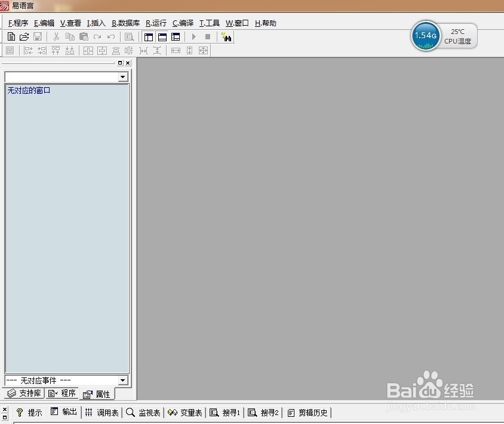The width and height of the screenshot is (504, 424).
Task: Open the H.帮助 menu
Action: 265,23
